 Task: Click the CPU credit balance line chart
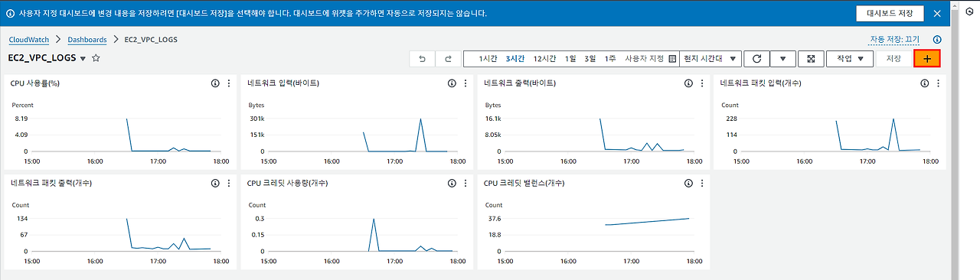coord(647,222)
